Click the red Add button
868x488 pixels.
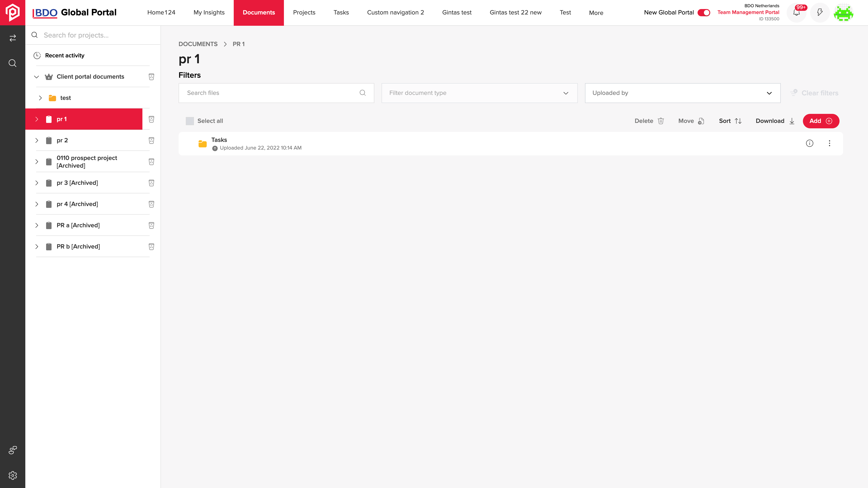point(821,121)
